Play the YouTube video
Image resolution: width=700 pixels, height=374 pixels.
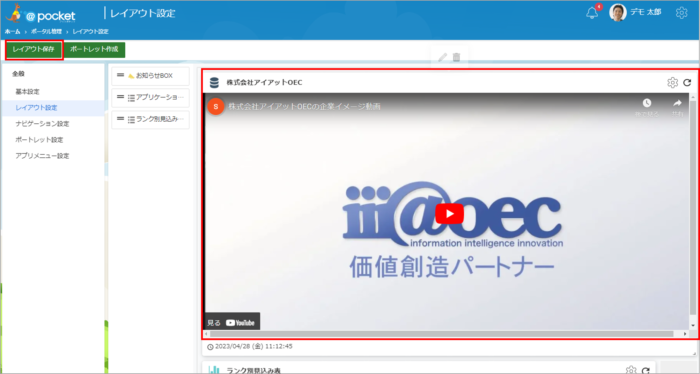point(450,214)
